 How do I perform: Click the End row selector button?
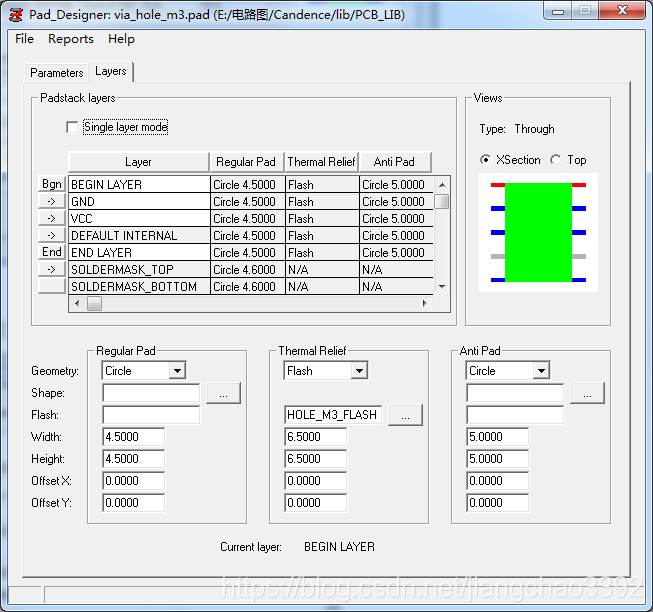52,252
